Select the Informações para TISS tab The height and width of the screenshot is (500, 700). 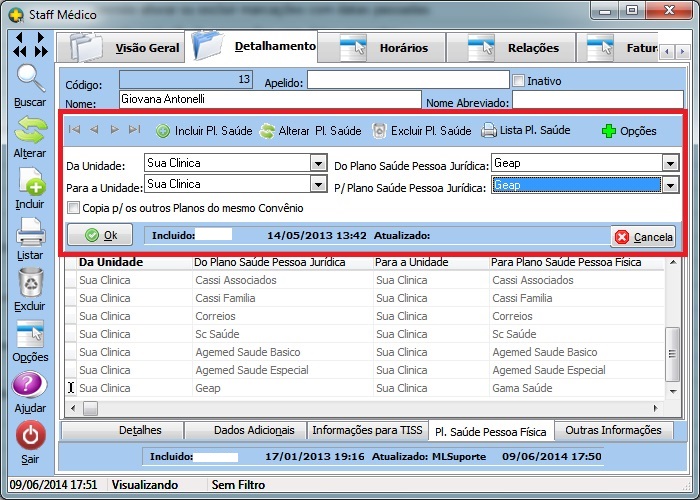coord(367,430)
